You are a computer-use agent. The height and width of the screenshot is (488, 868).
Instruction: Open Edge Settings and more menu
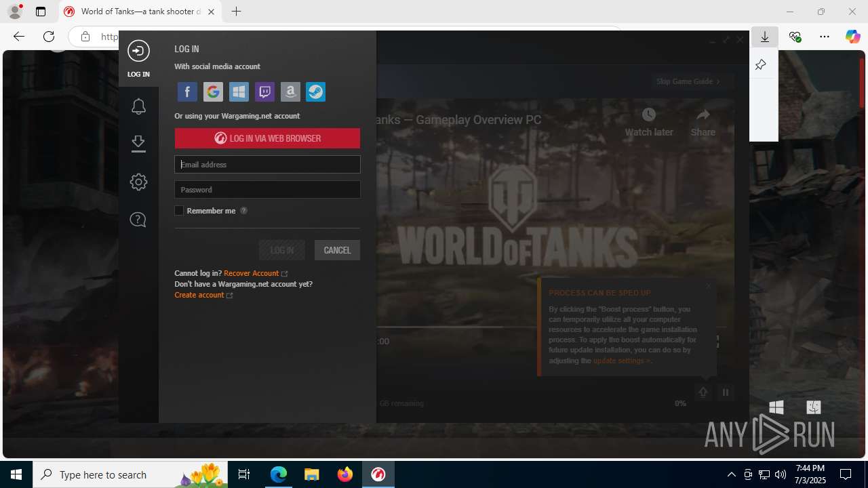click(x=825, y=37)
